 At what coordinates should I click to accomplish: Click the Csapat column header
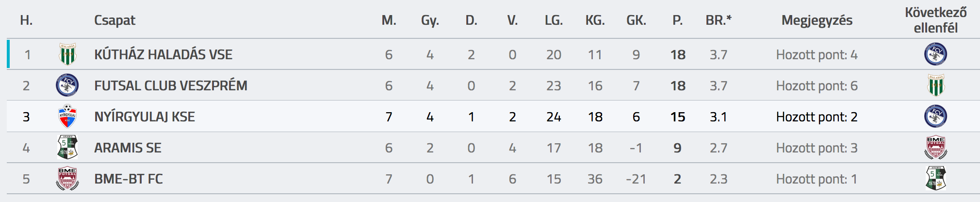pos(114,20)
